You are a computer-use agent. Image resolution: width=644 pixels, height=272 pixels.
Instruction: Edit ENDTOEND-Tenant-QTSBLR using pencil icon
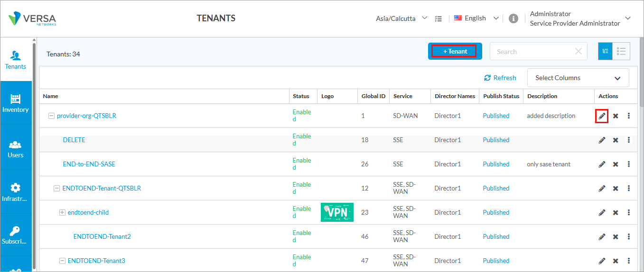602,188
